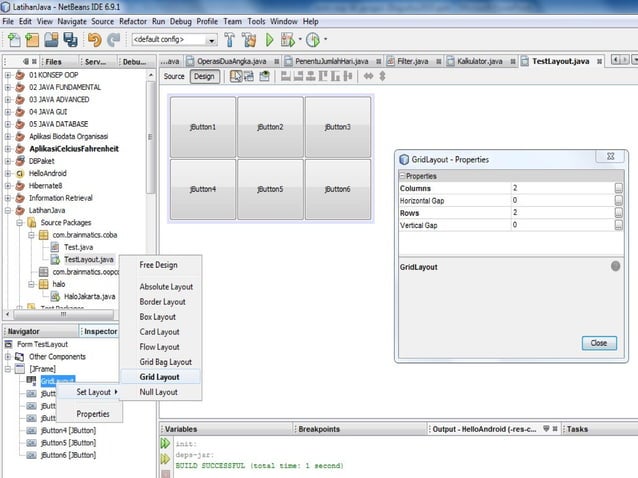Click the Columns value field

pos(560,188)
